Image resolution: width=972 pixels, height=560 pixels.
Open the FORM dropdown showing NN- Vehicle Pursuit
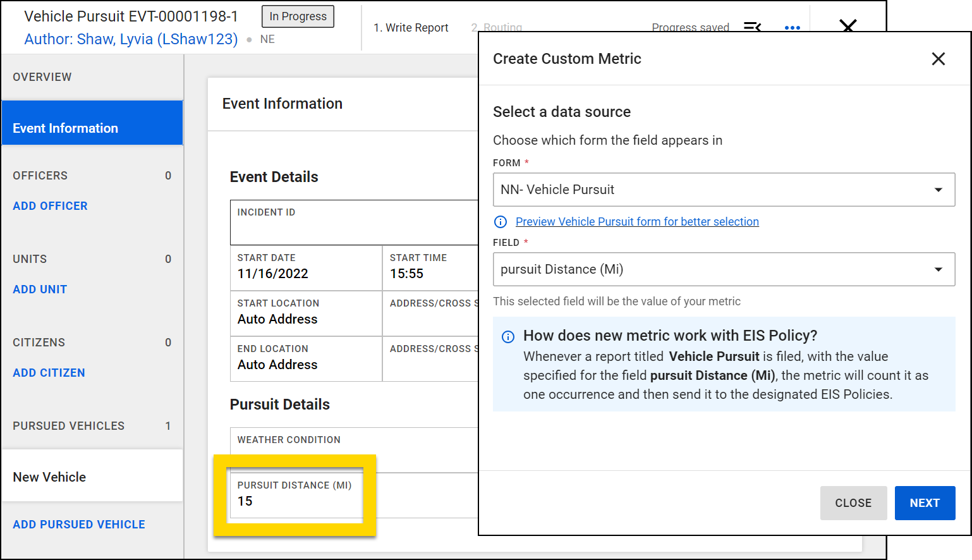pyautogui.click(x=724, y=190)
